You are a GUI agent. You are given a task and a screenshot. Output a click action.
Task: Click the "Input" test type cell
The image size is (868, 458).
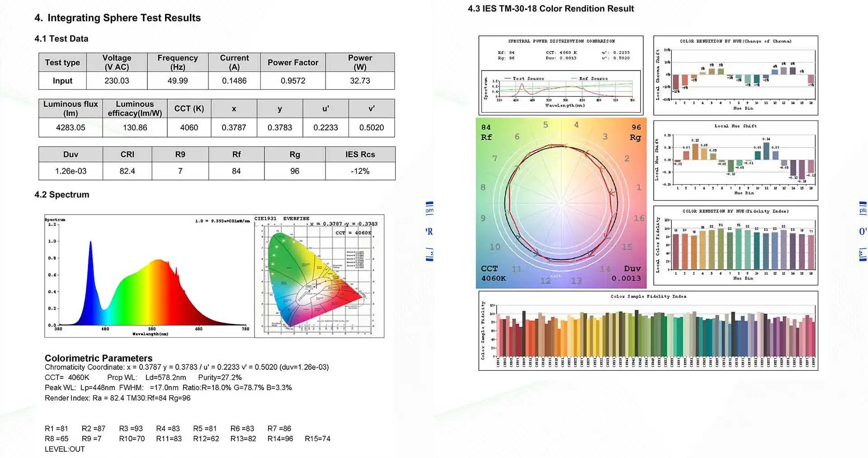click(x=62, y=81)
